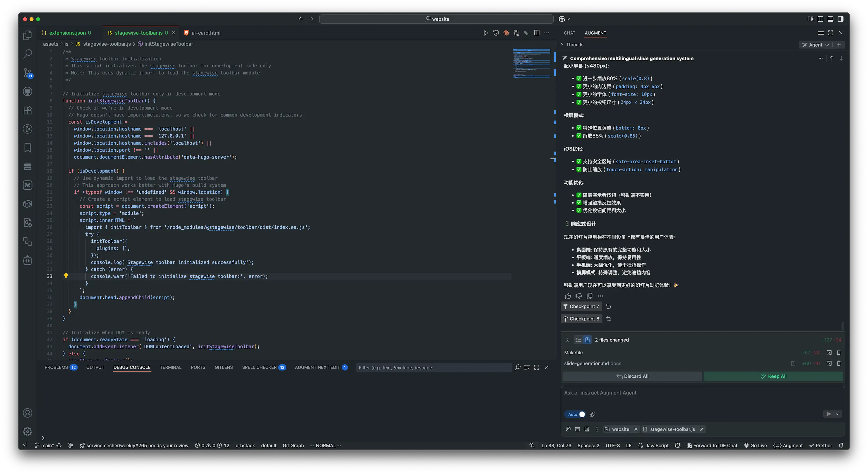Screen dimensions: 868x474
Task: Open the send options dropdown arrow
Action: 838,414
